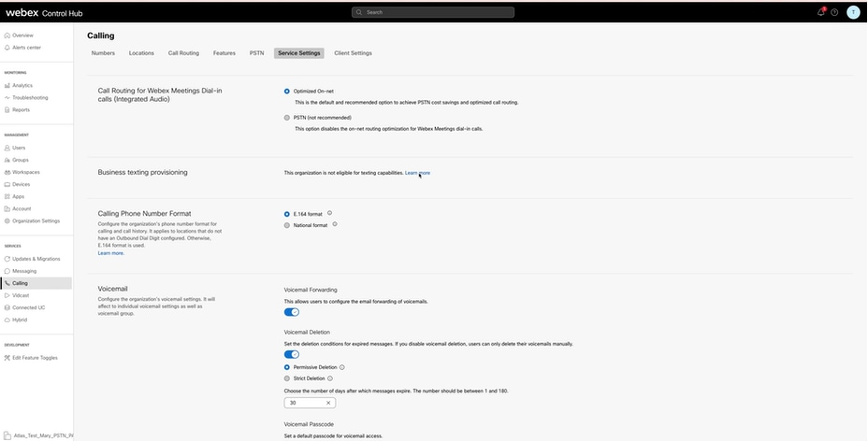Click info icon next to E.164 format
868x441 pixels.
click(329, 213)
